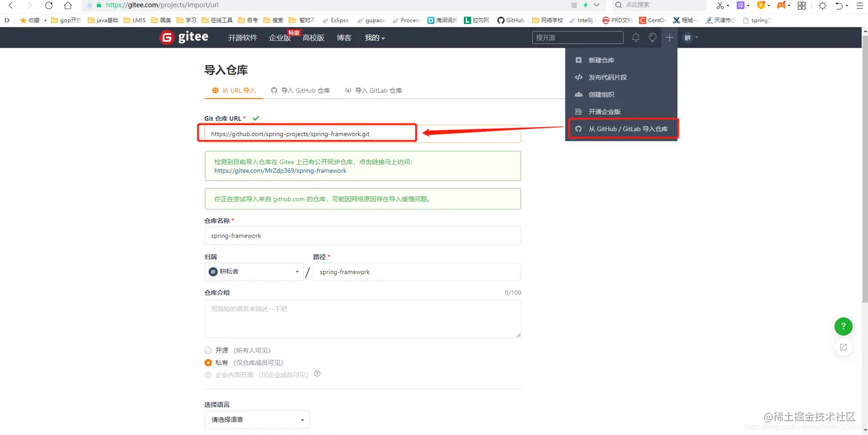The height and width of the screenshot is (435, 868).
Task: Open the dropdown arrow beside 收藏 bookmarks
Action: coord(45,20)
